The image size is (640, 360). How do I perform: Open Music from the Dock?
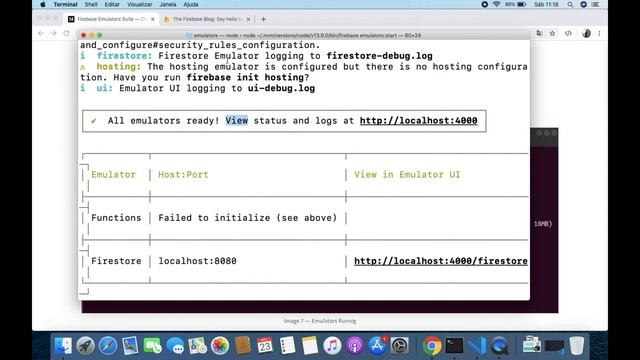(x=332, y=346)
